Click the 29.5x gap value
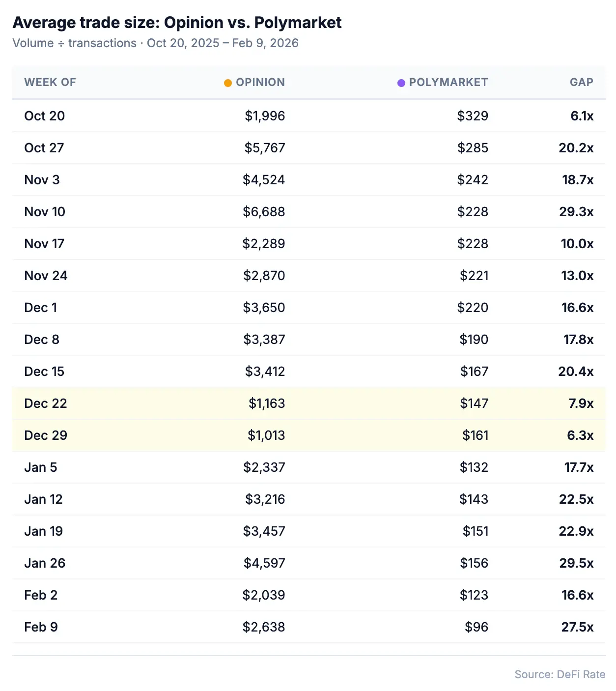 [576, 563]
